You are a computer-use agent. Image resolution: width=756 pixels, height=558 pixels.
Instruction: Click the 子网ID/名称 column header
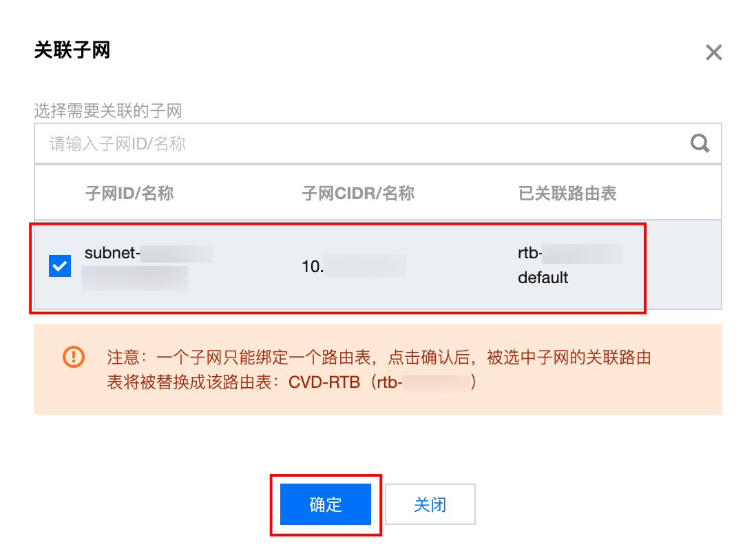pyautogui.click(x=129, y=194)
